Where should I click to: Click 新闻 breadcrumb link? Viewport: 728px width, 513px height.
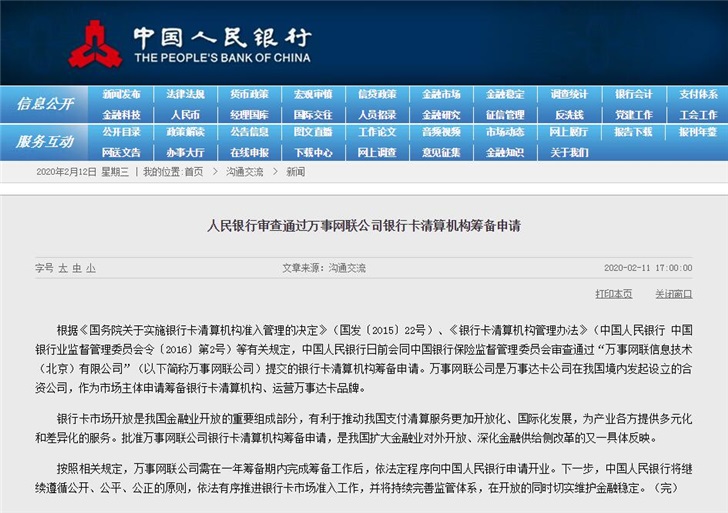pos(295,172)
